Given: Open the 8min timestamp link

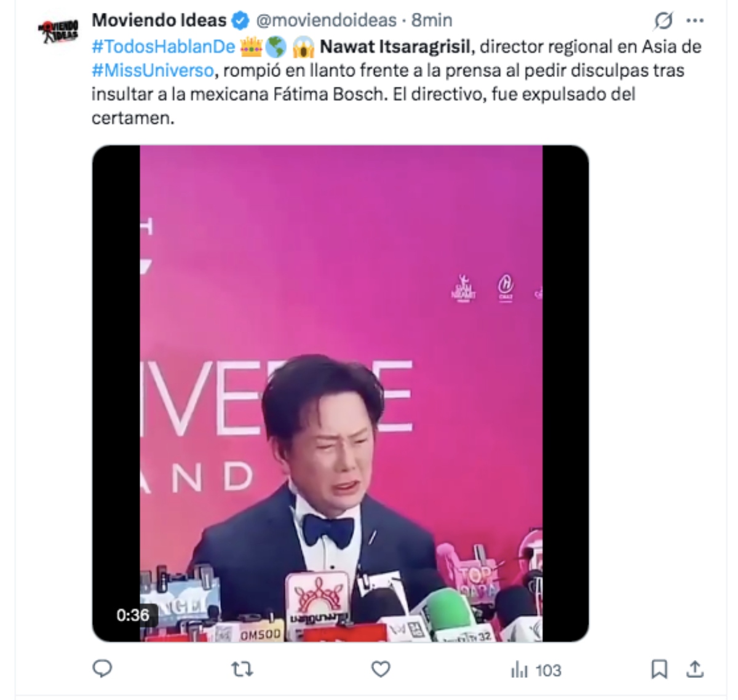Looking at the screenshot, I should (432, 20).
